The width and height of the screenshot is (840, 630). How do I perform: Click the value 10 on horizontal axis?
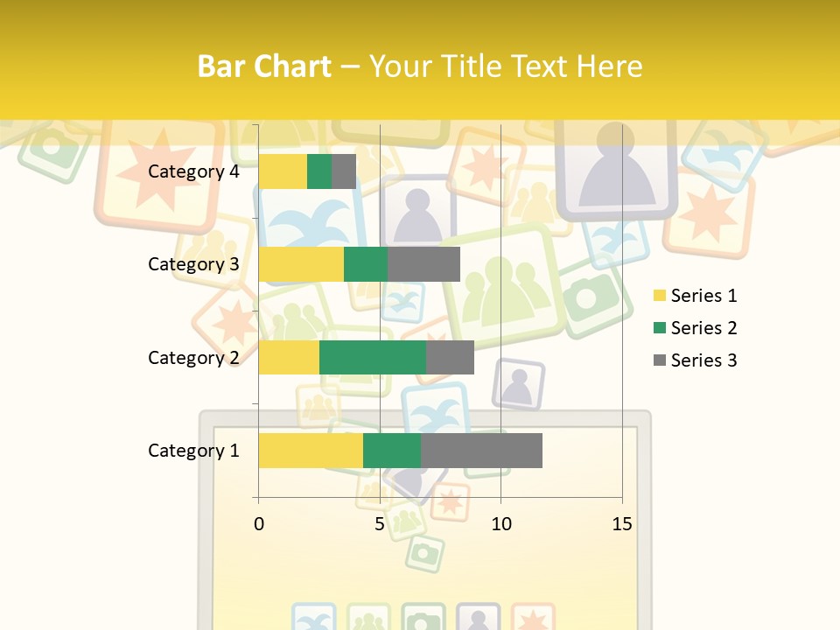pos(500,524)
